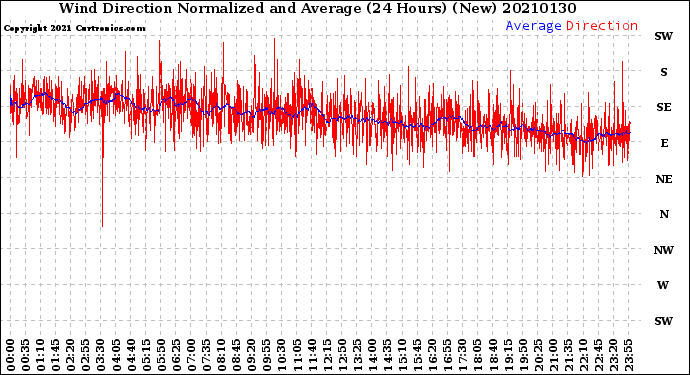Click the 10:30 time label
Image resolution: width=690 pixels, height=375 pixels.
tap(282, 355)
